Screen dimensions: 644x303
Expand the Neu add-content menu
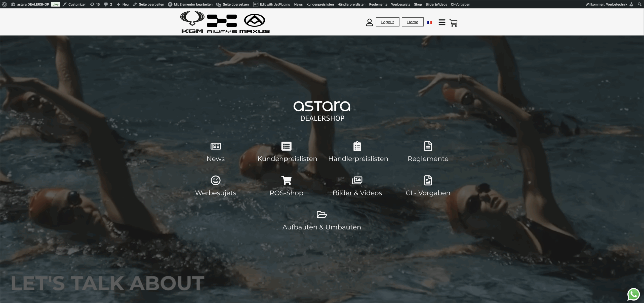coord(123,4)
